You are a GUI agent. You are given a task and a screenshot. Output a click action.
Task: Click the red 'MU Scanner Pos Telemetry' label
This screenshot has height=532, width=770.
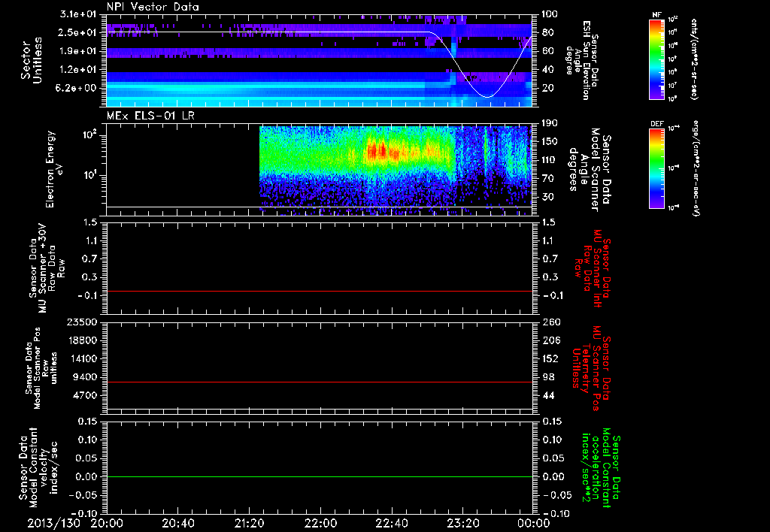(591, 368)
